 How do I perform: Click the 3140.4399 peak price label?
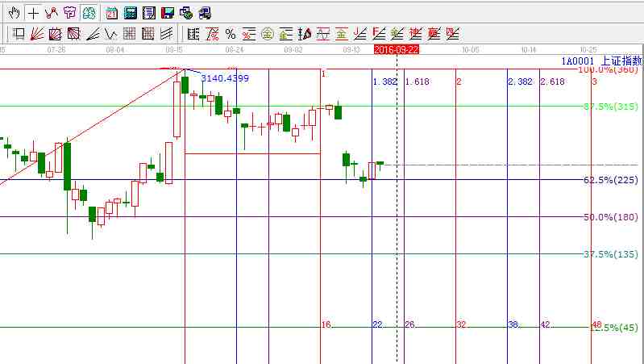pos(225,78)
